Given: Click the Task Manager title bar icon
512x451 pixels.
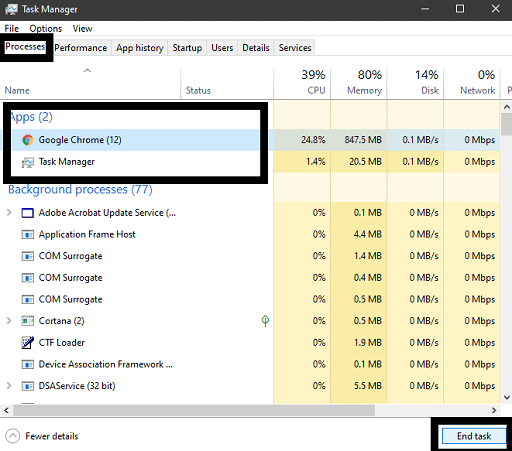Looking at the screenshot, I should tap(11, 9).
